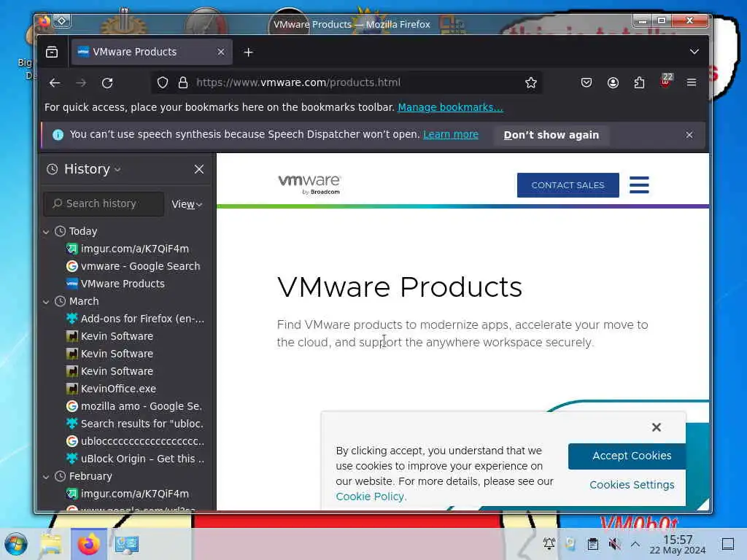Open Search results for "ubloc history entry
This screenshot has height=560, width=747.
click(x=135, y=424)
